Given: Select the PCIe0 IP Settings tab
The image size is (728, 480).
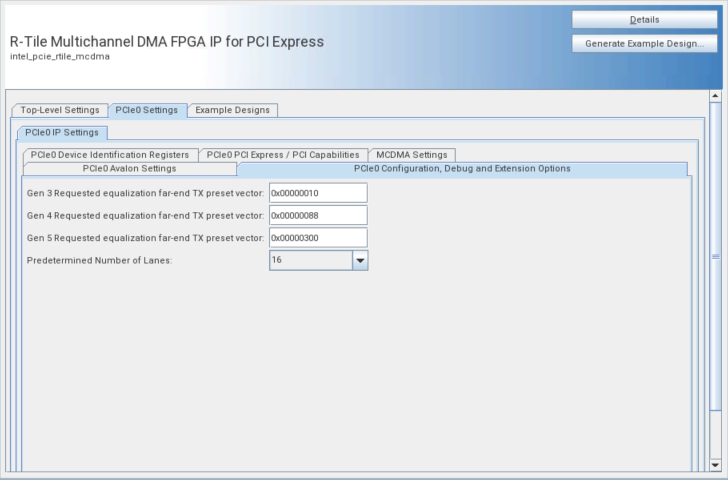Looking at the screenshot, I should [62, 132].
